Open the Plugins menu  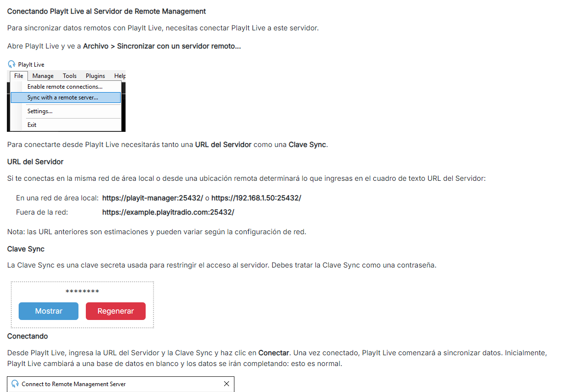point(95,76)
